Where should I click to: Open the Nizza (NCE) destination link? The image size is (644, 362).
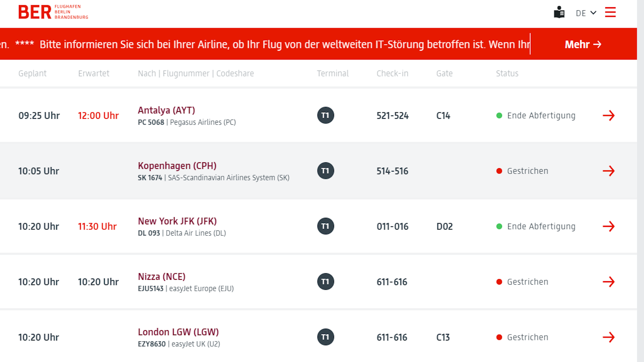(161, 277)
